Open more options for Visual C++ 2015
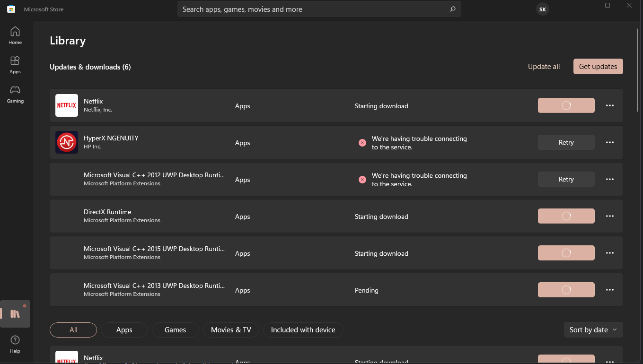The height and width of the screenshot is (364, 643). click(610, 253)
